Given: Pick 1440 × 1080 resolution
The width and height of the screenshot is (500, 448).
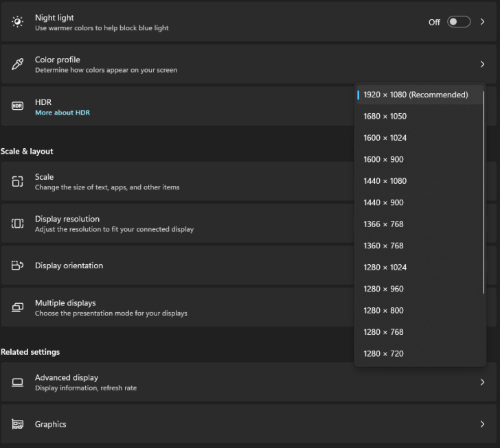Looking at the screenshot, I should (420, 181).
